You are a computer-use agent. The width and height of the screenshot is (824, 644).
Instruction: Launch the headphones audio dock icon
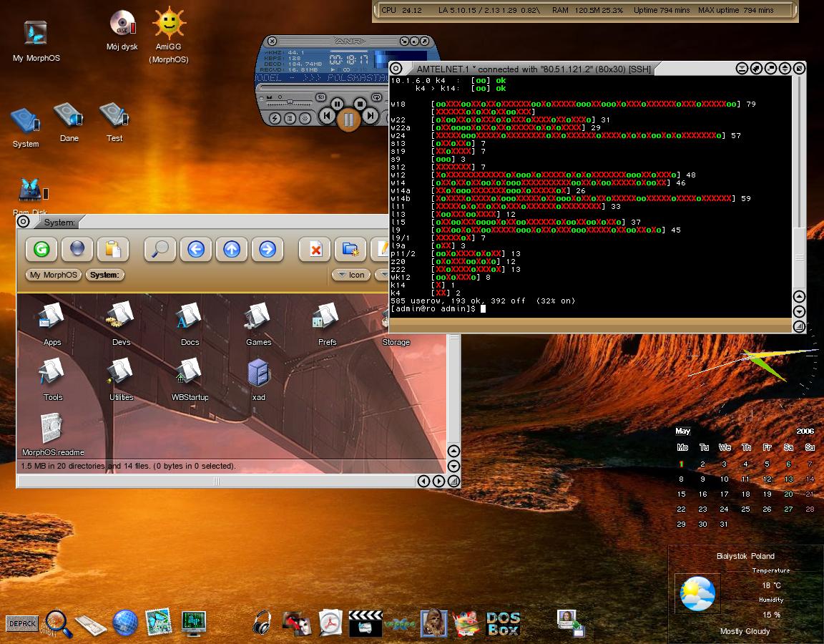pyautogui.click(x=262, y=623)
